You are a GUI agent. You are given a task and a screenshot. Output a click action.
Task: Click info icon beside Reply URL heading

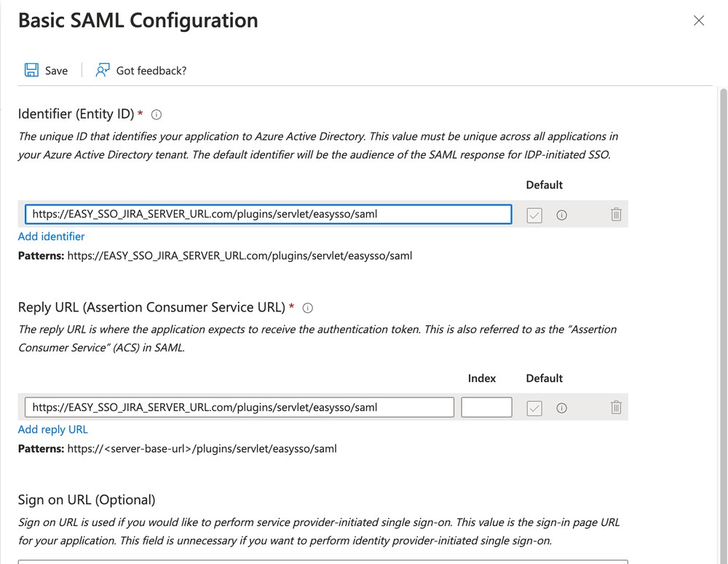point(308,308)
